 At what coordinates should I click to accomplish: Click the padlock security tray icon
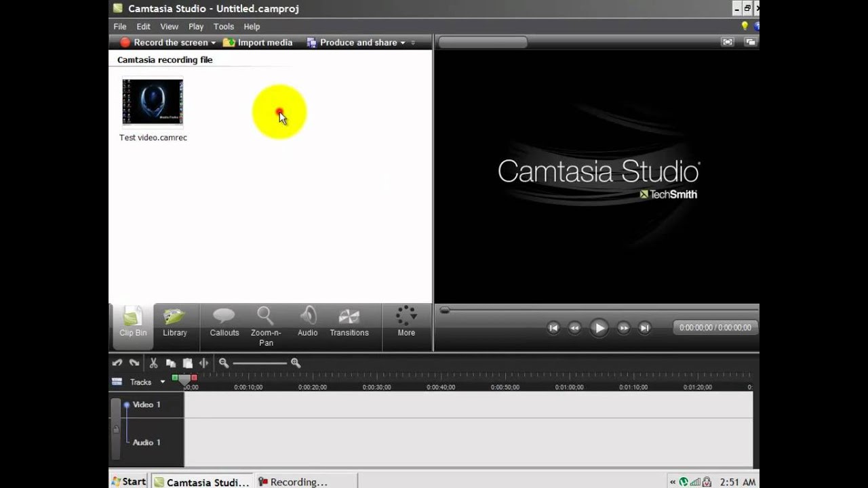[707, 482]
